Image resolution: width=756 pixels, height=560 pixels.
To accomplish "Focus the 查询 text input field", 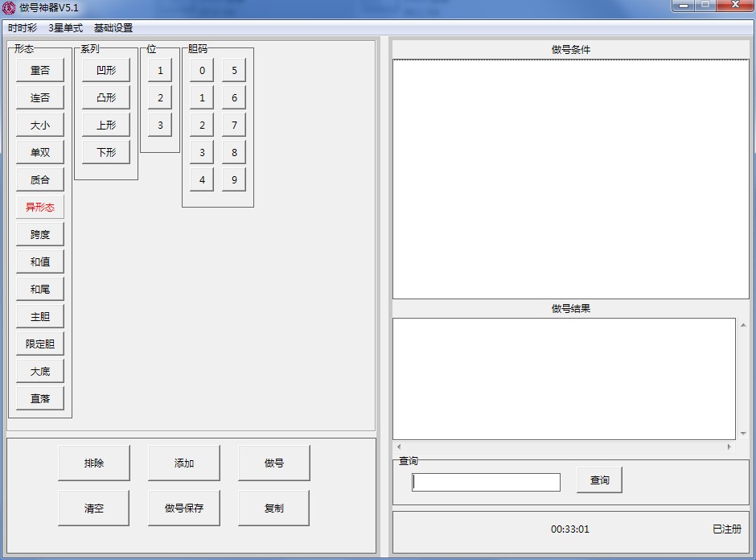I will click(486, 482).
